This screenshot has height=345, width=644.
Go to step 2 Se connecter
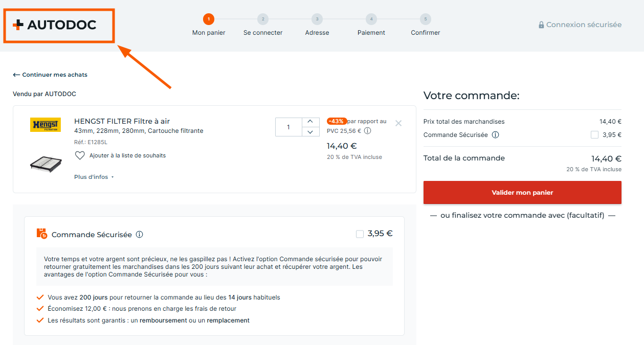263,19
